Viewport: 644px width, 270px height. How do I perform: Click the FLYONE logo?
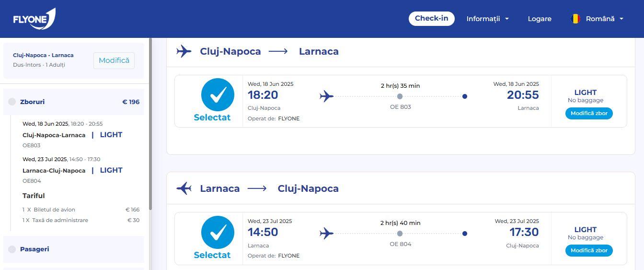coord(34,19)
